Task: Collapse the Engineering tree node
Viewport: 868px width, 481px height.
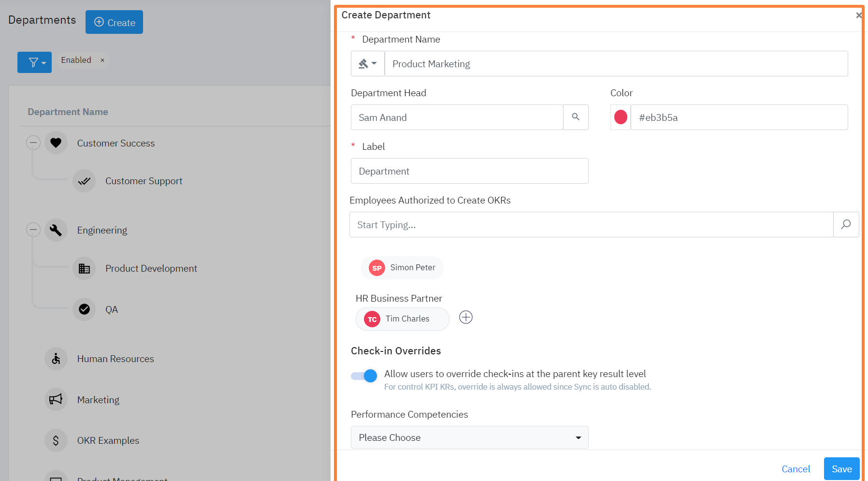Action: point(33,230)
